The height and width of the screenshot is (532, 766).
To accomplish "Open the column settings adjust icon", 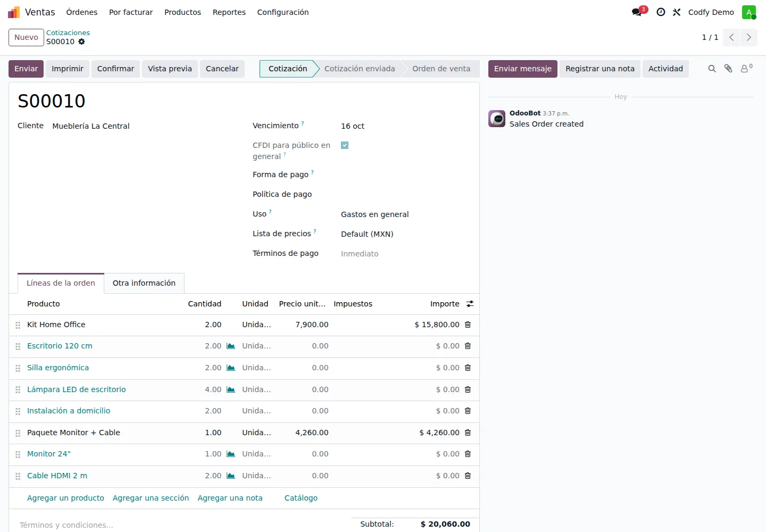I will (x=470, y=304).
